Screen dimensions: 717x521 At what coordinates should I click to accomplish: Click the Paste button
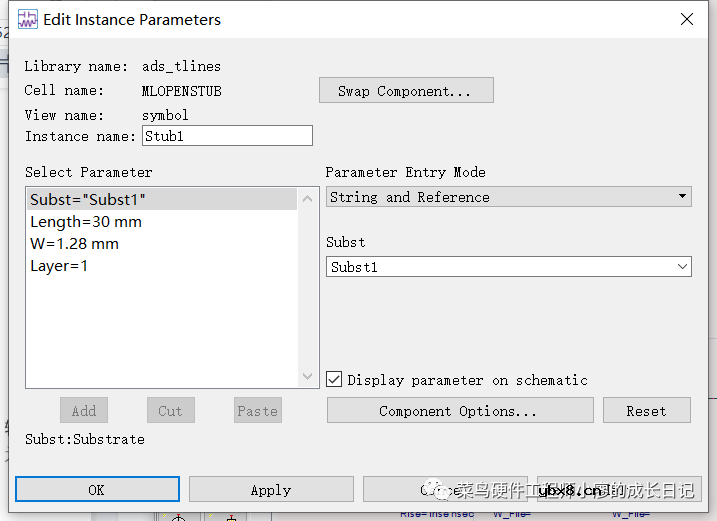pyautogui.click(x=257, y=410)
